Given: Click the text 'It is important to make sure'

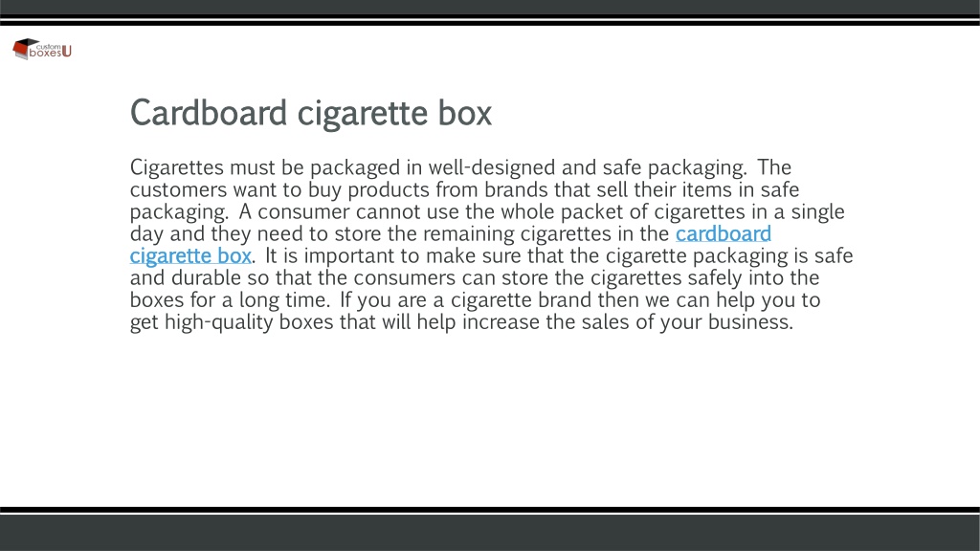Looking at the screenshot, I should point(393,255).
